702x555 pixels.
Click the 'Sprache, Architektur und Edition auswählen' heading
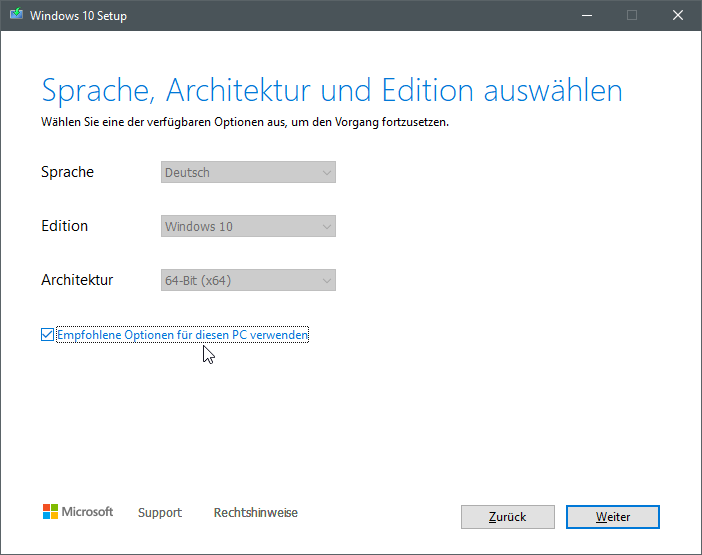(332, 90)
